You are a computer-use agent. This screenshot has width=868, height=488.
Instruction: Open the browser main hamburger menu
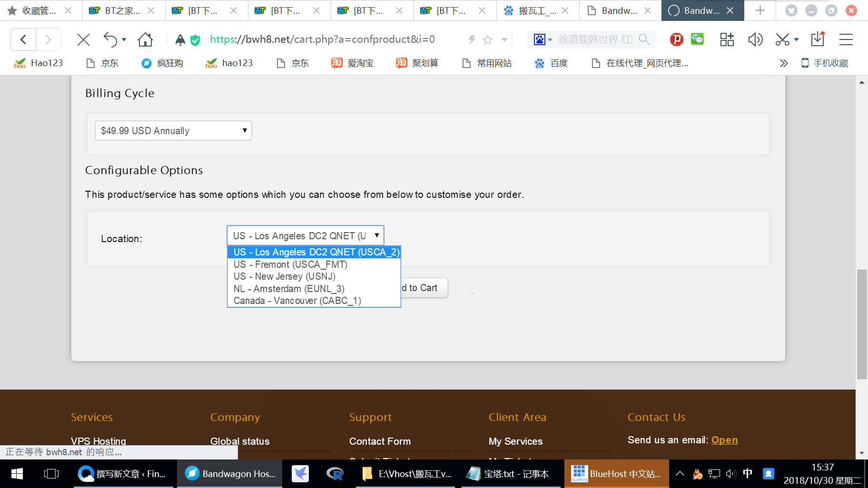pyautogui.click(x=846, y=39)
